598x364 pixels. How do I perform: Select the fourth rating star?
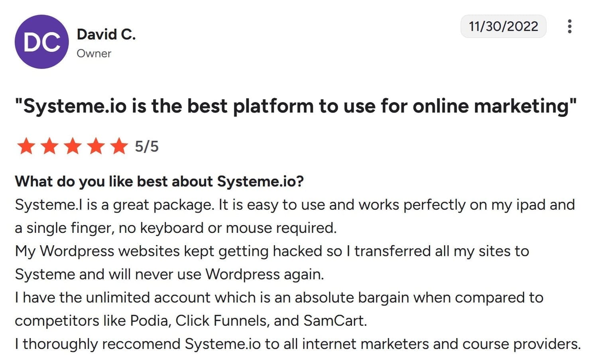pyautogui.click(x=96, y=146)
